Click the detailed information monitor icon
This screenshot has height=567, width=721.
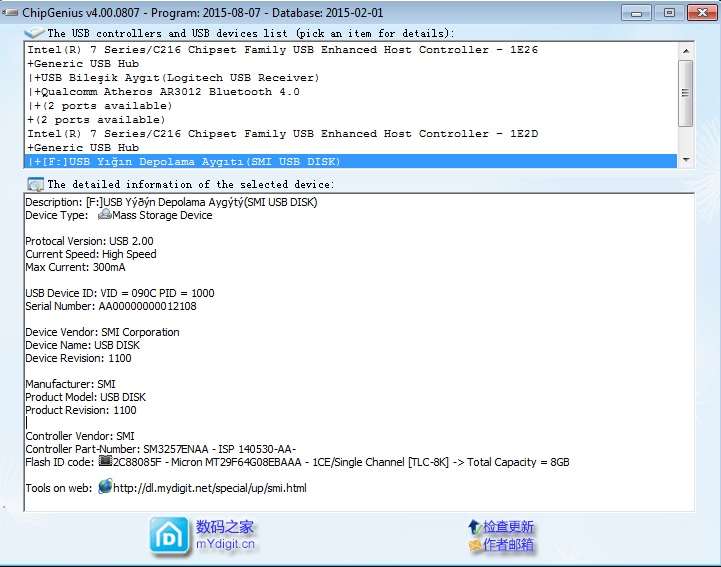(x=35, y=184)
